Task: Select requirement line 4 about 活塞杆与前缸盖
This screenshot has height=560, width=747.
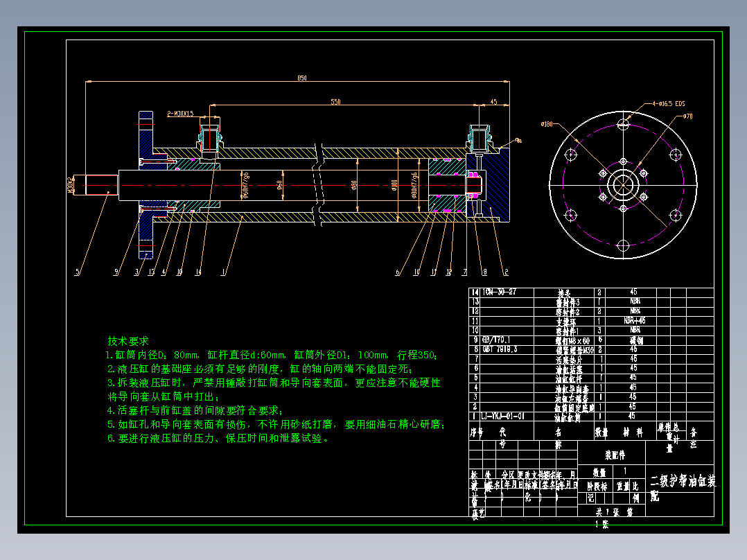Action: click(195, 410)
